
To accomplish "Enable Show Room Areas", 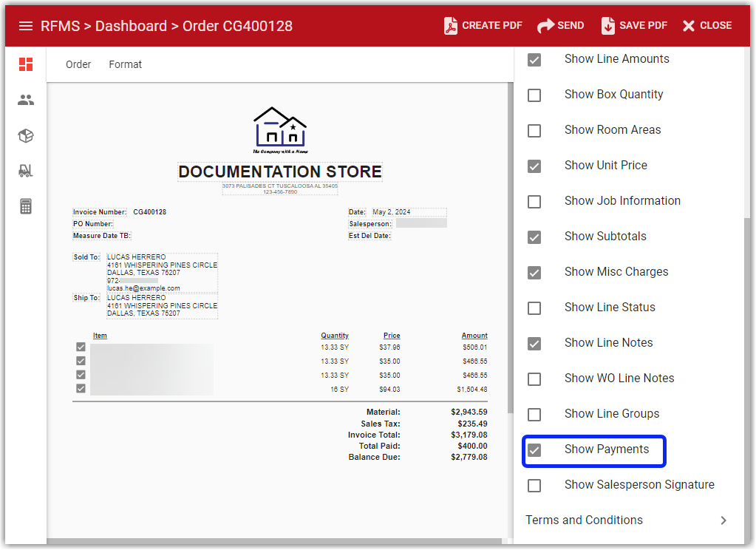I will click(534, 131).
